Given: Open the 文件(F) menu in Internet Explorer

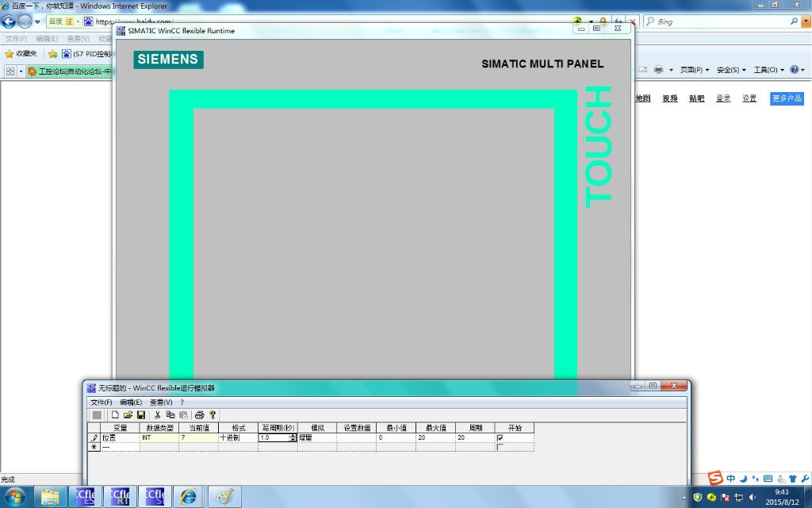Looking at the screenshot, I should coord(16,39).
